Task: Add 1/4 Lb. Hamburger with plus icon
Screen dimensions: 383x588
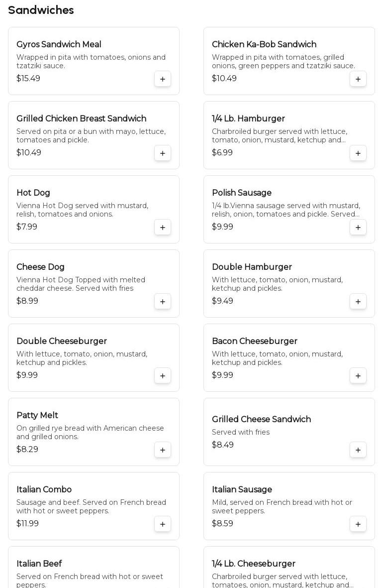Action: 358,153
